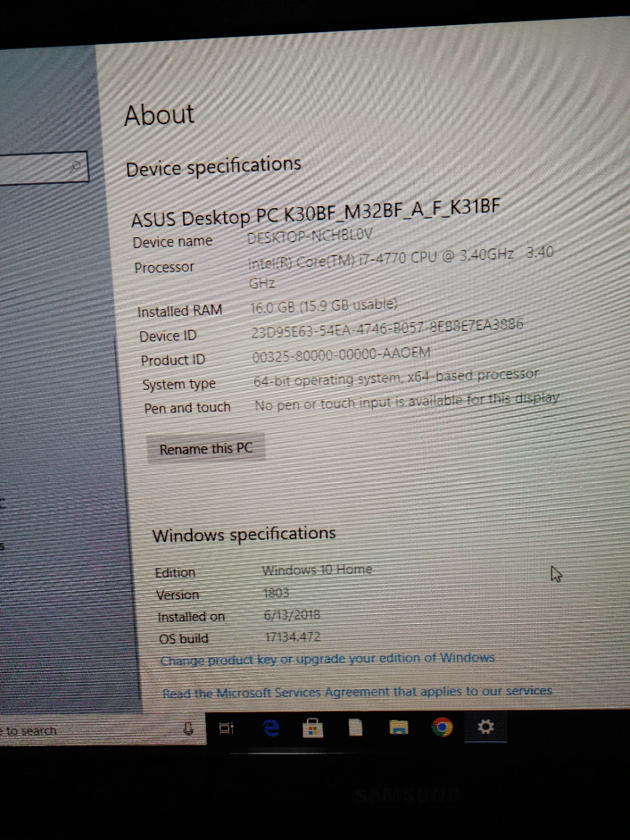
Task: Click the Windows specifications heading
Action: pos(244,534)
